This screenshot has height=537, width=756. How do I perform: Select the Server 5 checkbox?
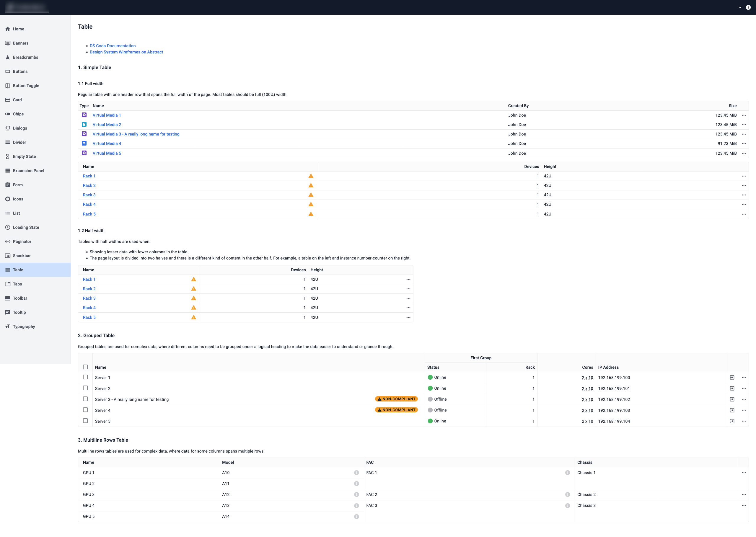click(85, 421)
